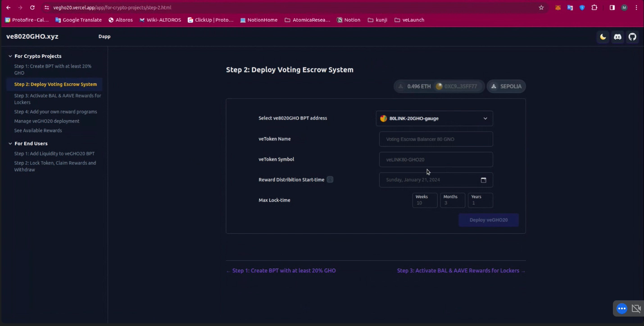Click the veToken Symbol input field
This screenshot has width=644, height=326.
436,159
